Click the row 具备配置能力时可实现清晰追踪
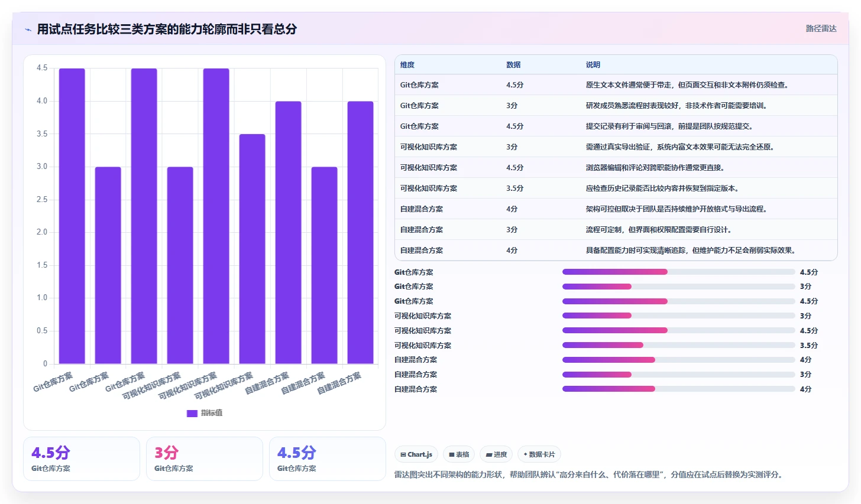This screenshot has width=861, height=504. 616,251
